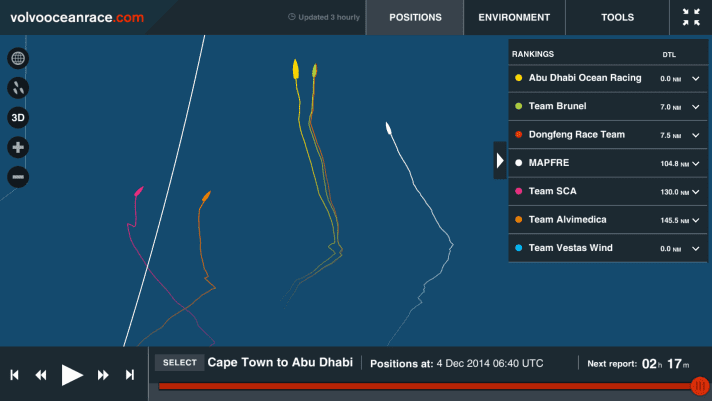The height and width of the screenshot is (401, 712).
Task: Click the blue Team Vestas Wind dot
Action: pos(519,248)
